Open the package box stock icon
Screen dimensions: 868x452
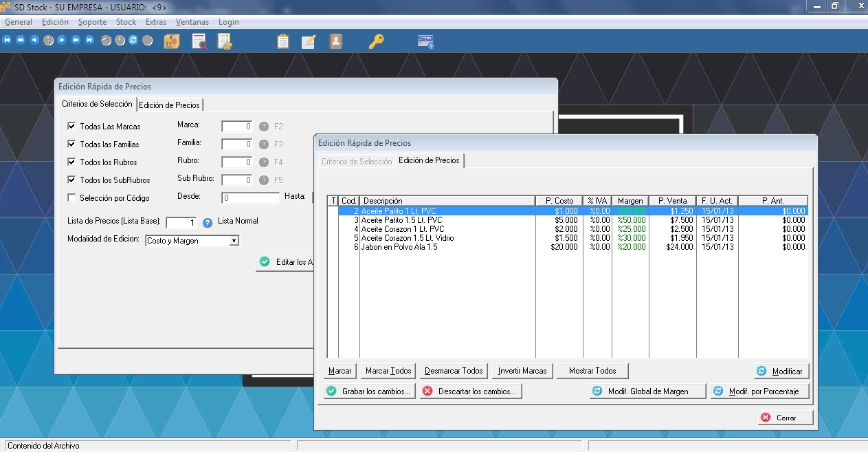pos(172,41)
